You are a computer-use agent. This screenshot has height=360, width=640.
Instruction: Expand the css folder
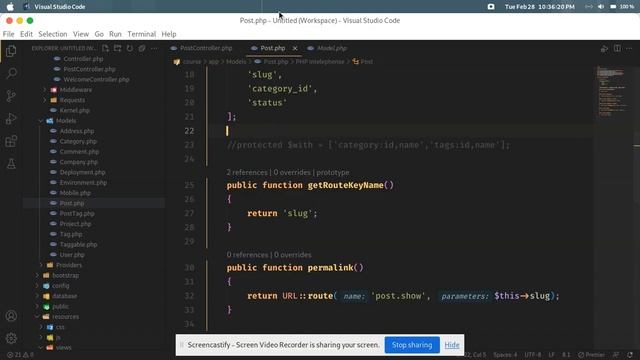[60, 327]
